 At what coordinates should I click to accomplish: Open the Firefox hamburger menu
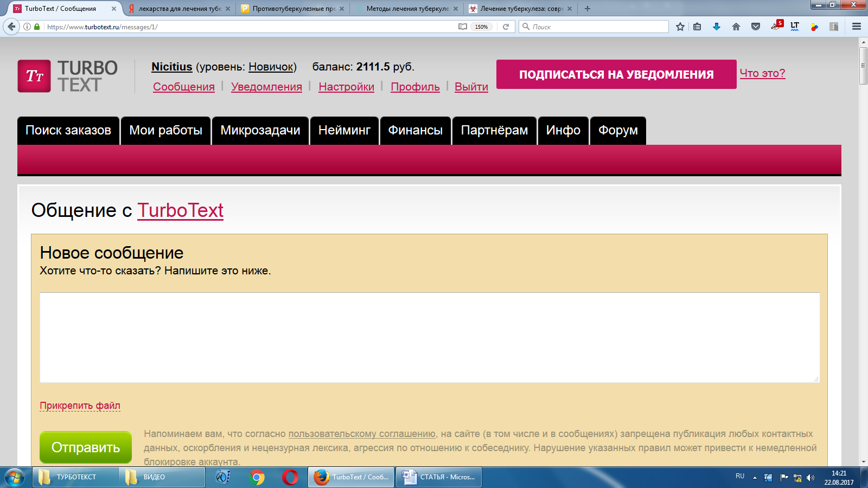coord(857,27)
